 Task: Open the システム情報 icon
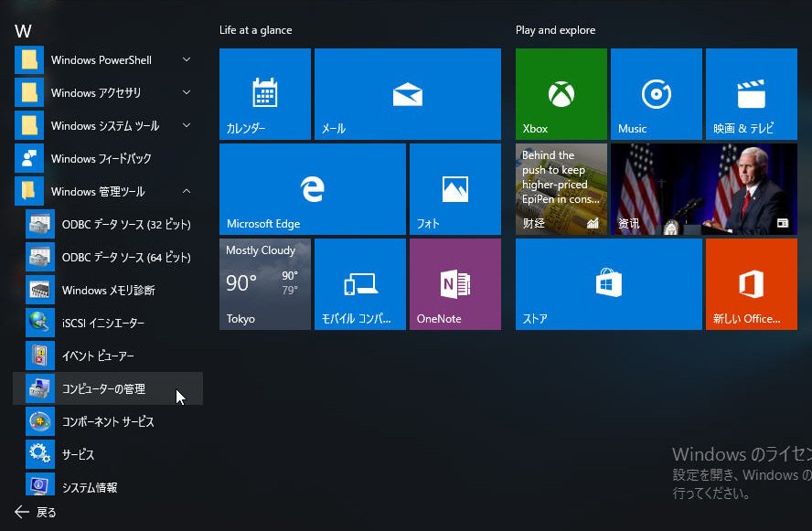tap(40, 485)
